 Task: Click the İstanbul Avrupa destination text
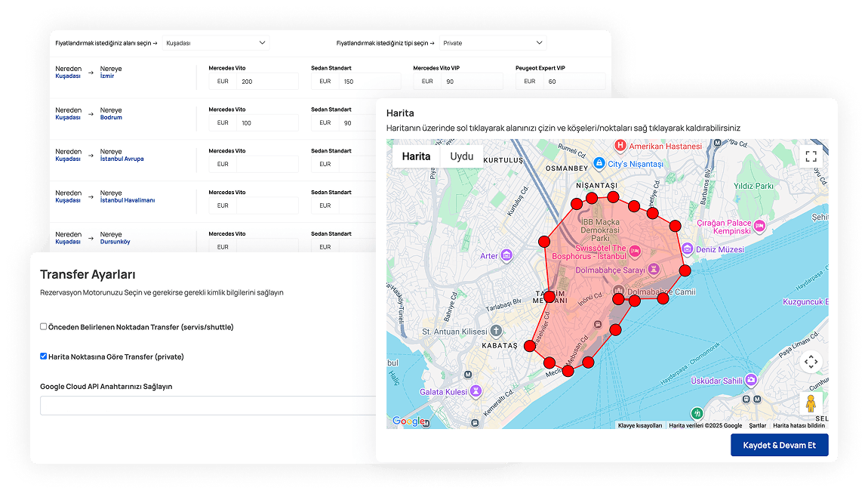click(x=122, y=159)
